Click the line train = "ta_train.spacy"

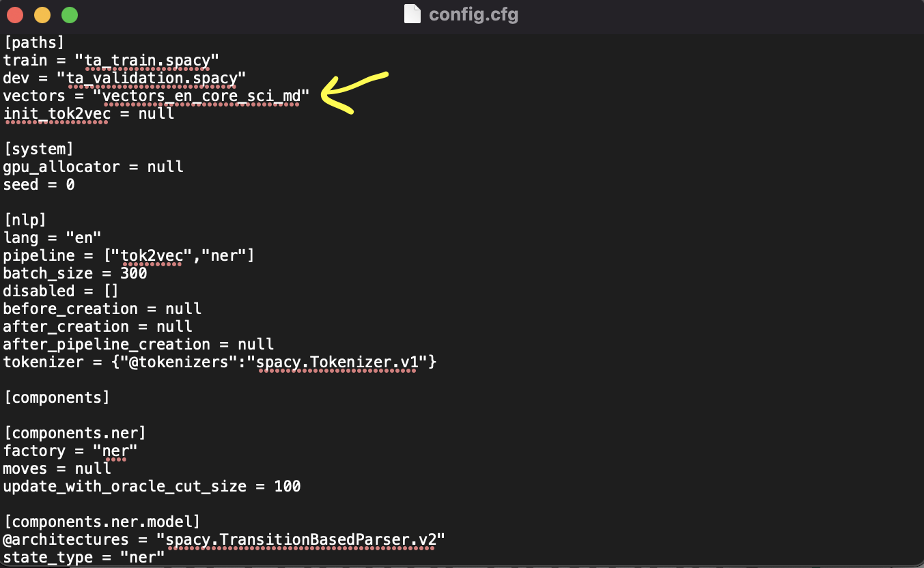[x=111, y=61]
